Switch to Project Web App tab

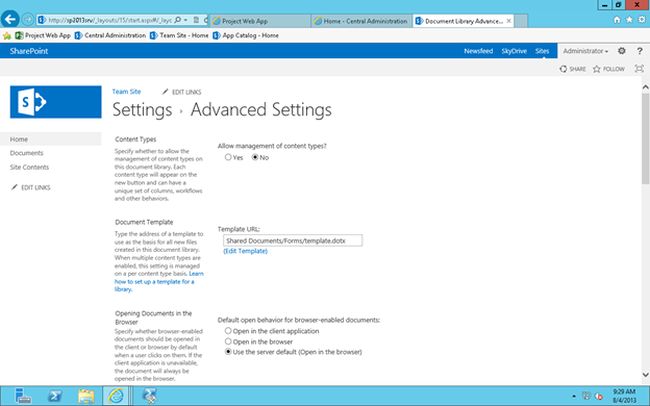click(260, 21)
